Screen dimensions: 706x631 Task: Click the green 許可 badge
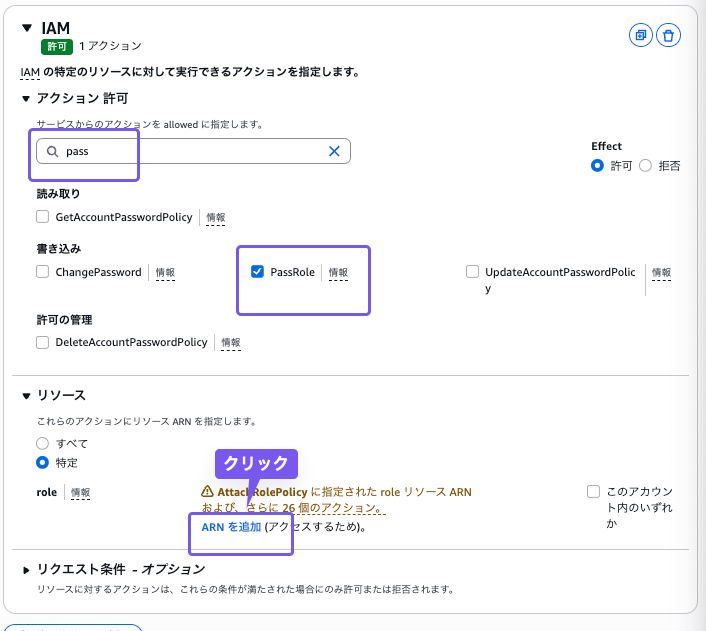coord(57,46)
